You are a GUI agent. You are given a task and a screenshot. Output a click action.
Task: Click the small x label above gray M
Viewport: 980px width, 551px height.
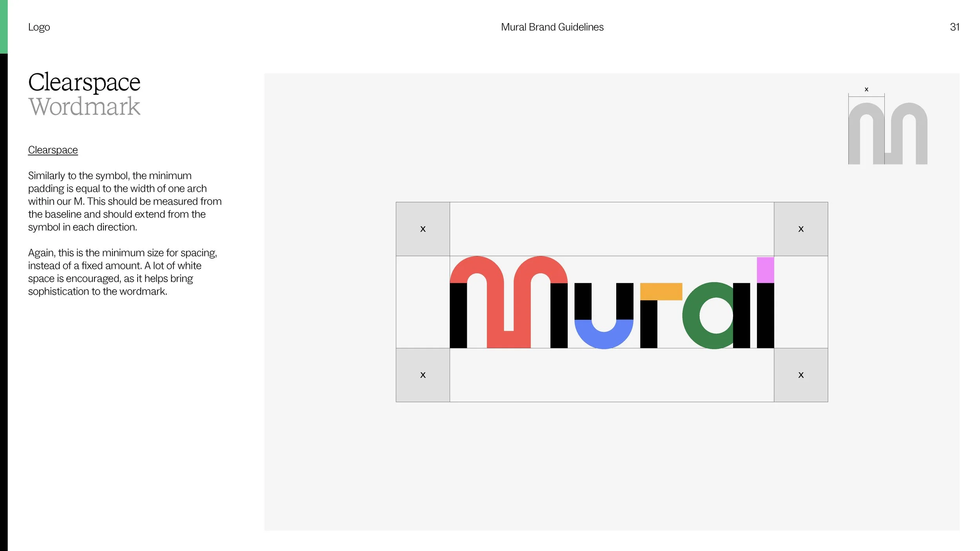(x=866, y=89)
